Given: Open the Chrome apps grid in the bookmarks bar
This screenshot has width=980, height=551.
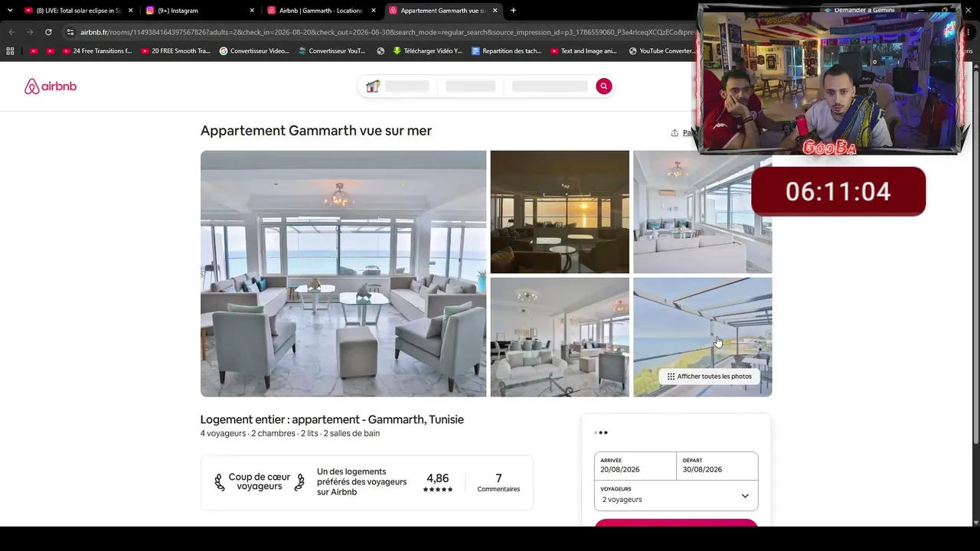Looking at the screenshot, I should tap(10, 51).
